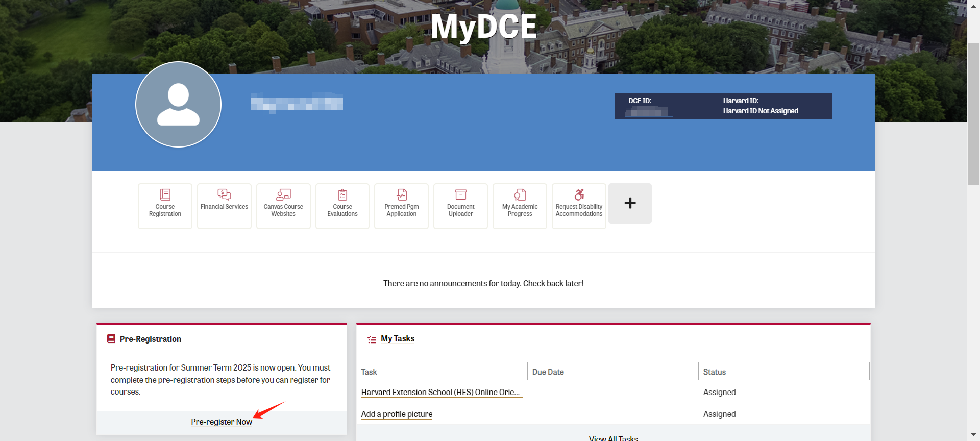Click the profile avatar picture
The image size is (980, 441).
pos(178,105)
